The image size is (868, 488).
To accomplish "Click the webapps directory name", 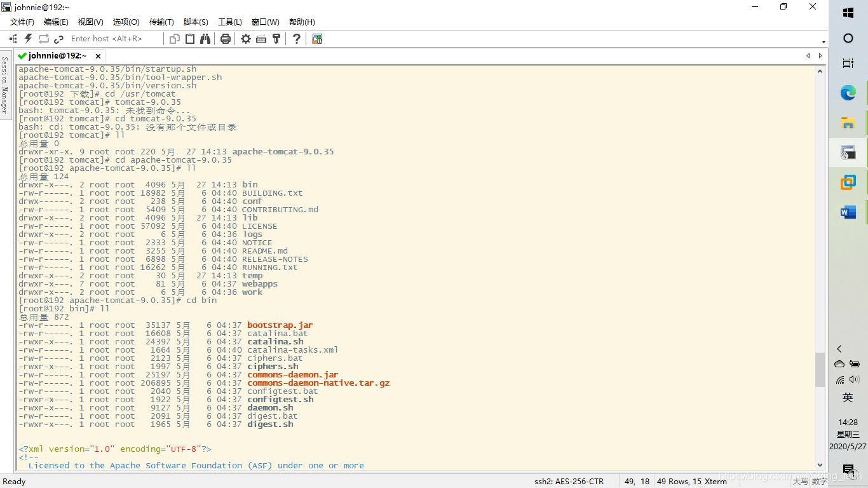I will [260, 284].
